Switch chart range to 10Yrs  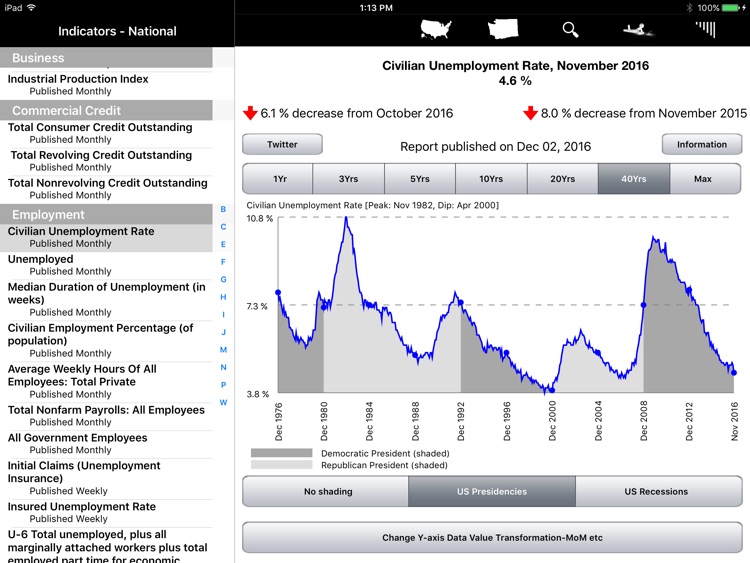pyautogui.click(x=490, y=179)
